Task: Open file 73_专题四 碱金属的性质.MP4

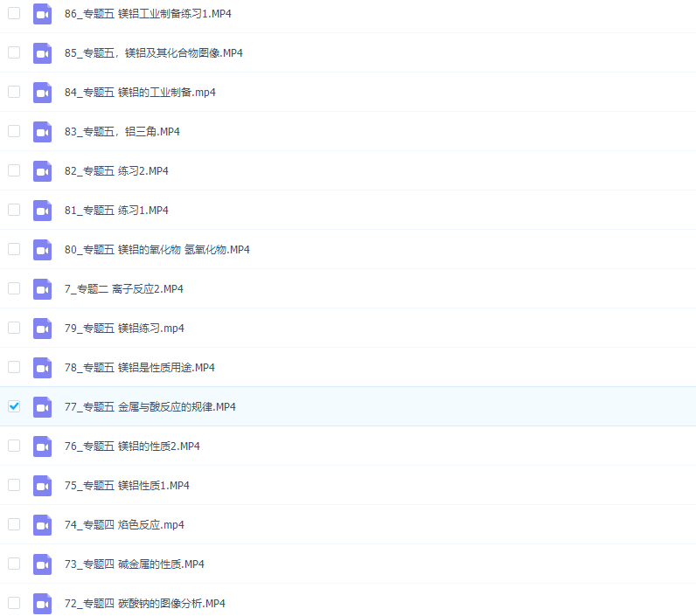Action: click(x=134, y=564)
